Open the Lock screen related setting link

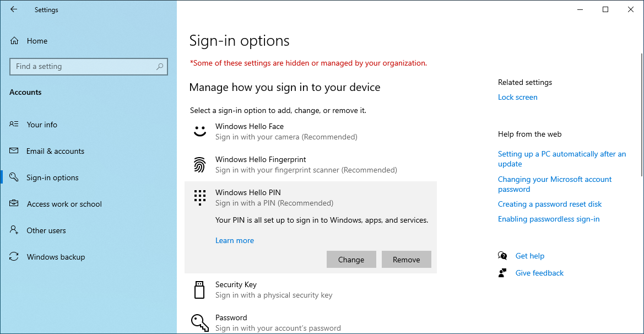tap(517, 97)
